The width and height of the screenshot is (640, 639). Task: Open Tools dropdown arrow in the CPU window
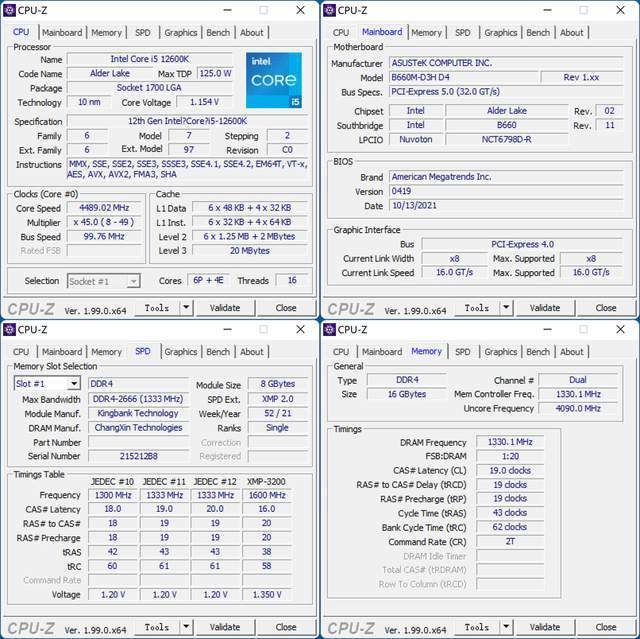(186, 308)
